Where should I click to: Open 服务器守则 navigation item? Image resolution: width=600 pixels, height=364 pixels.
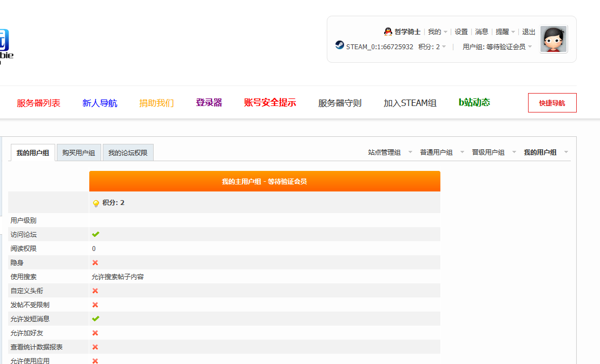pyautogui.click(x=340, y=103)
